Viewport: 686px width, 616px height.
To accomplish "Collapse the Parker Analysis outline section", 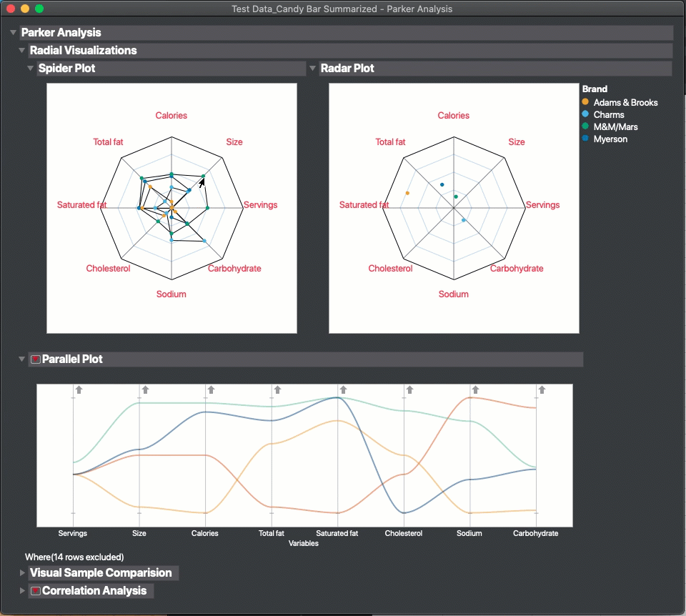I will tap(13, 32).
